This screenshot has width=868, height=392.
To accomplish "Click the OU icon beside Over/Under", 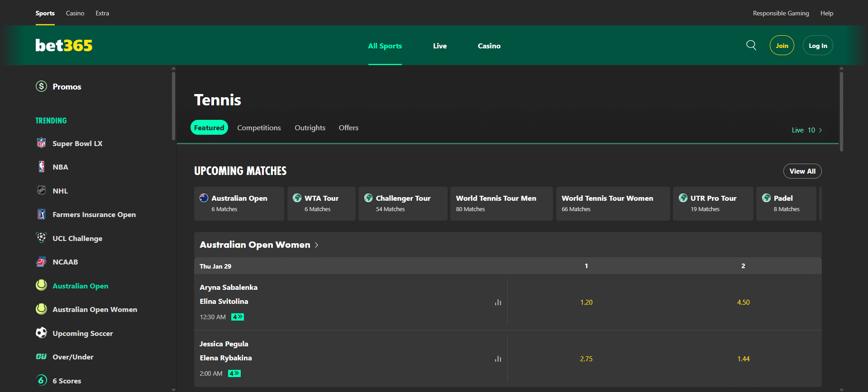I will click(41, 357).
